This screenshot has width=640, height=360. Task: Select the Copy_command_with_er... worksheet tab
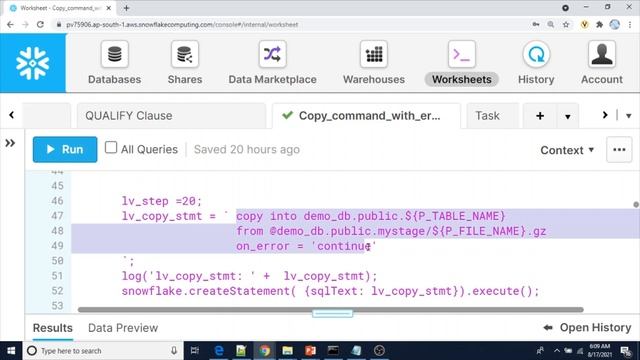pyautogui.click(x=366, y=116)
